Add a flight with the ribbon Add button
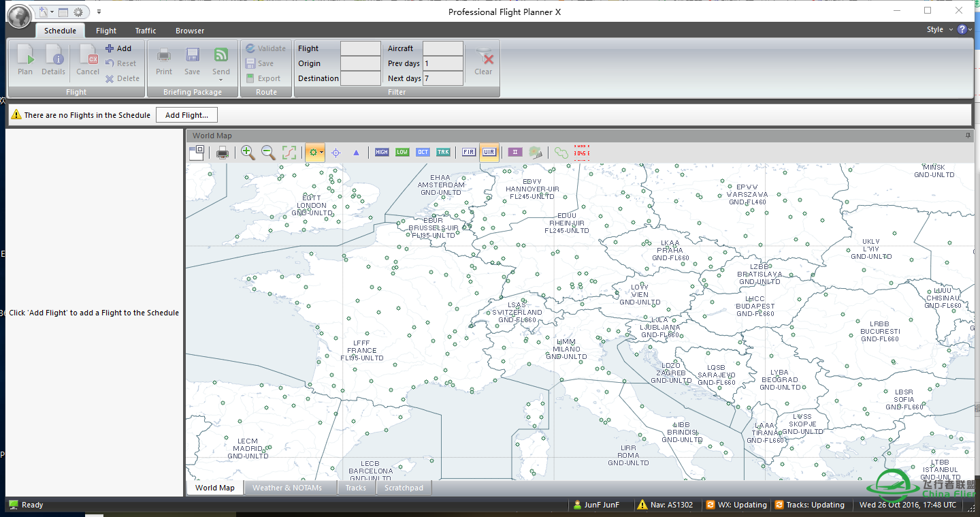Screen dimensions: 980x517 point(118,48)
